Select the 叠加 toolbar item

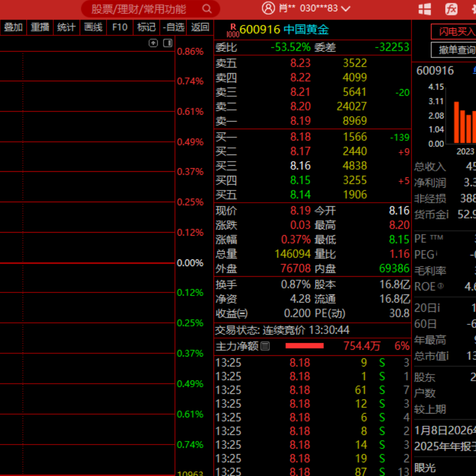[x=13, y=27]
